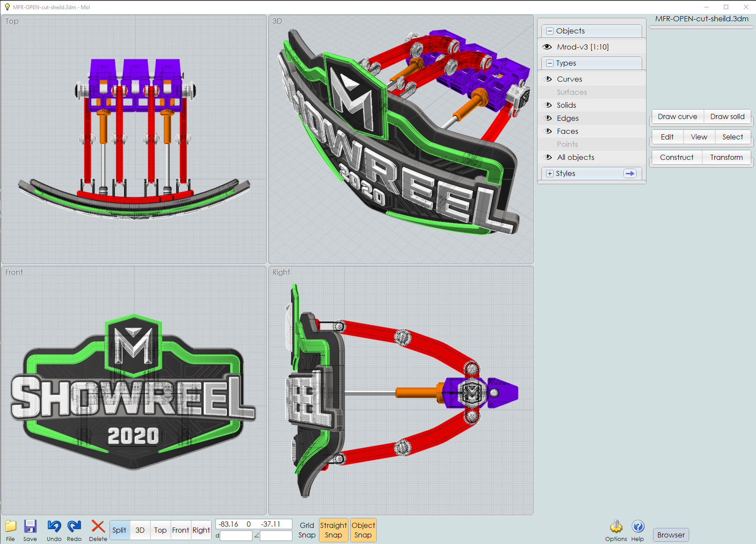This screenshot has height=544, width=756.
Task: Switch to Front viewport tab
Action: pos(181,530)
